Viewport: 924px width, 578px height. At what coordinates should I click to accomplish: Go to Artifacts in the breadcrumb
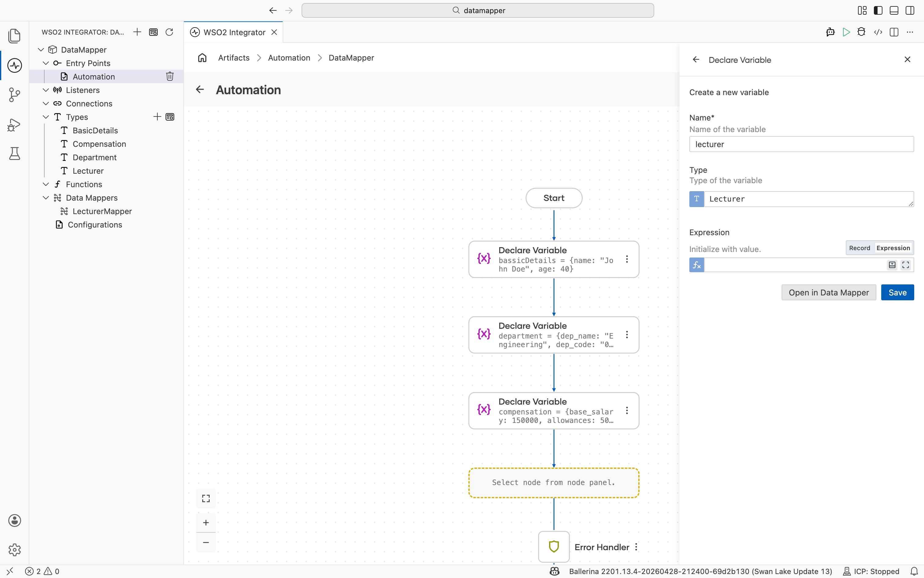coord(234,58)
